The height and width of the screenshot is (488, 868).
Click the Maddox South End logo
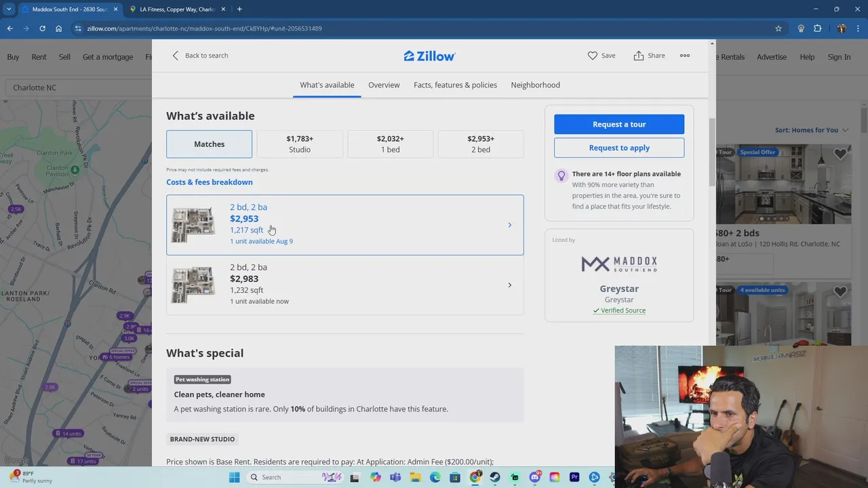point(619,263)
